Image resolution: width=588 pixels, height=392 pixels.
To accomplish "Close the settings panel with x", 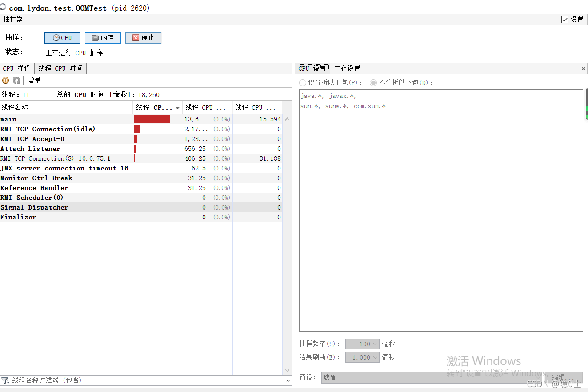I will pyautogui.click(x=584, y=69).
